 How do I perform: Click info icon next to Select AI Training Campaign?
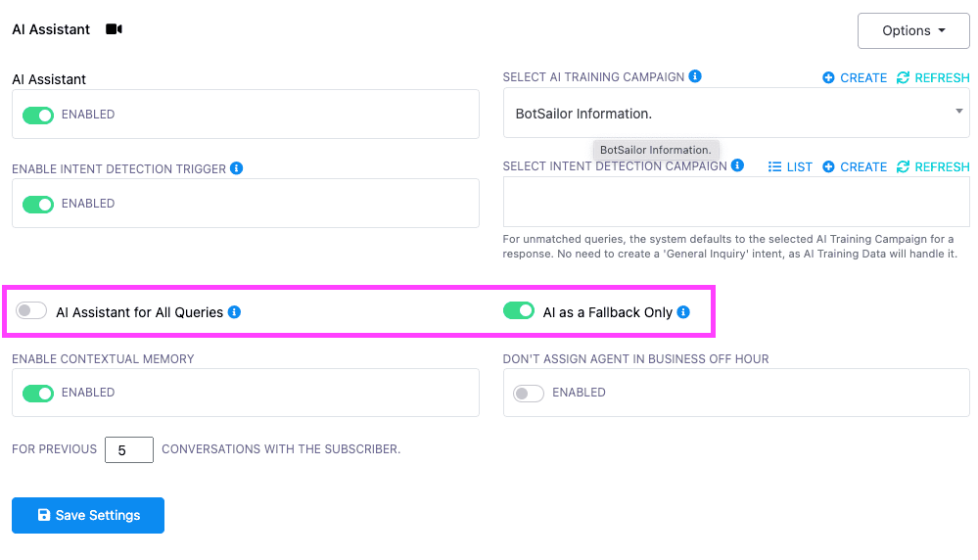(x=695, y=76)
